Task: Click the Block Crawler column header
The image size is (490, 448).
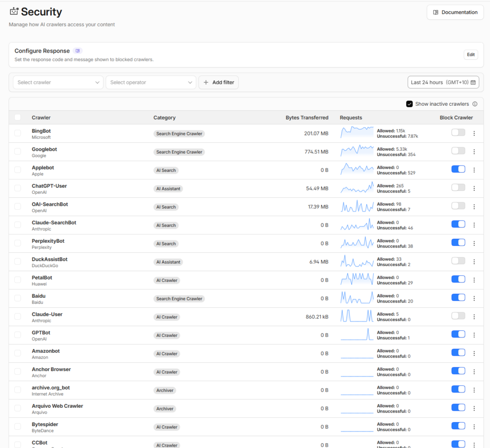Action: (456, 118)
